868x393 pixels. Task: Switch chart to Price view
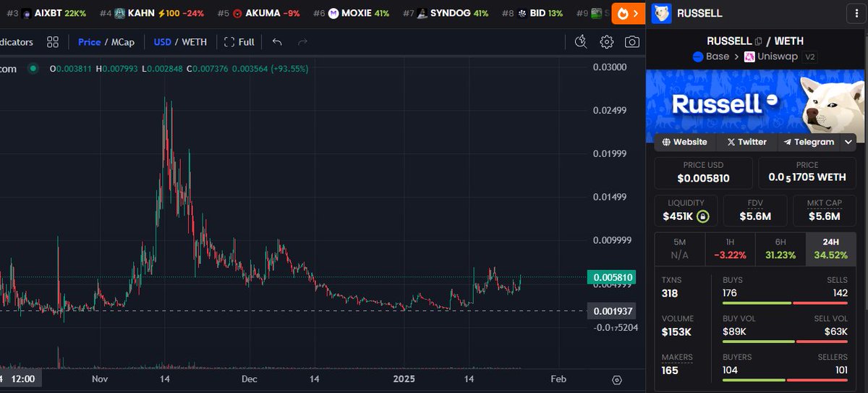coord(89,42)
